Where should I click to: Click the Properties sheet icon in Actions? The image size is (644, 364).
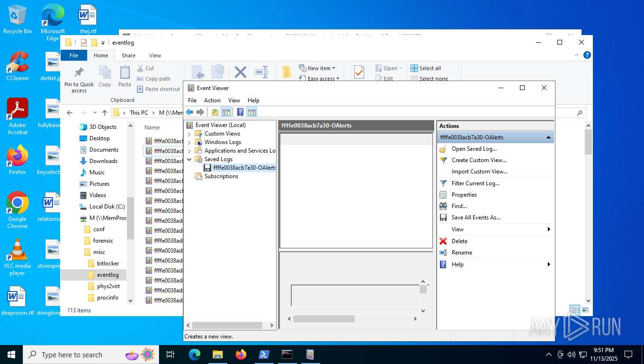[x=443, y=195]
